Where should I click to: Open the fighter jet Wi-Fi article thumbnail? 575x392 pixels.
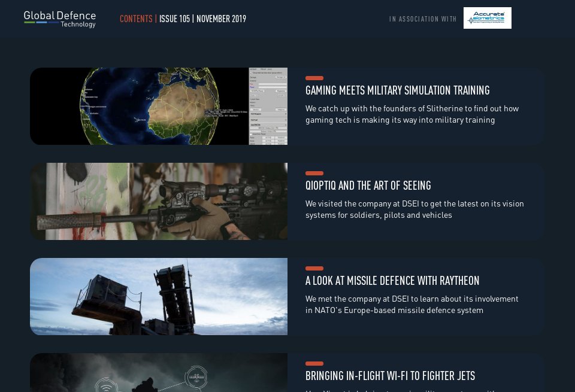(x=159, y=373)
